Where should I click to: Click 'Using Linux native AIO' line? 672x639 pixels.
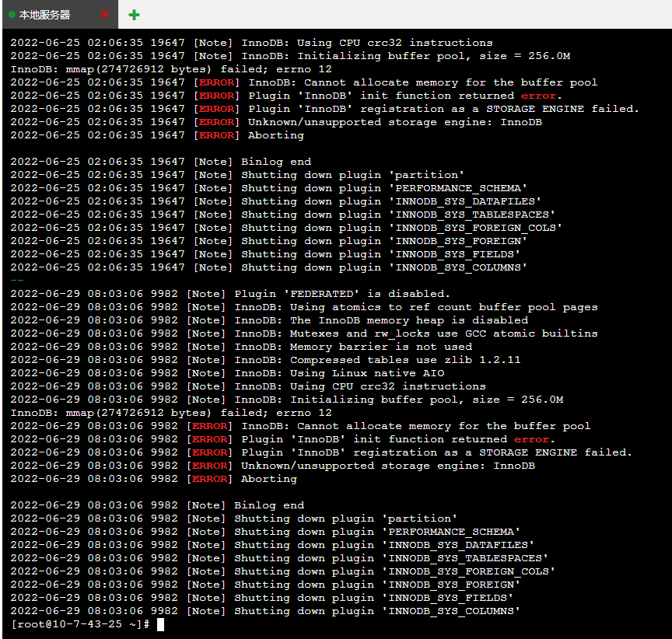pos(367,373)
